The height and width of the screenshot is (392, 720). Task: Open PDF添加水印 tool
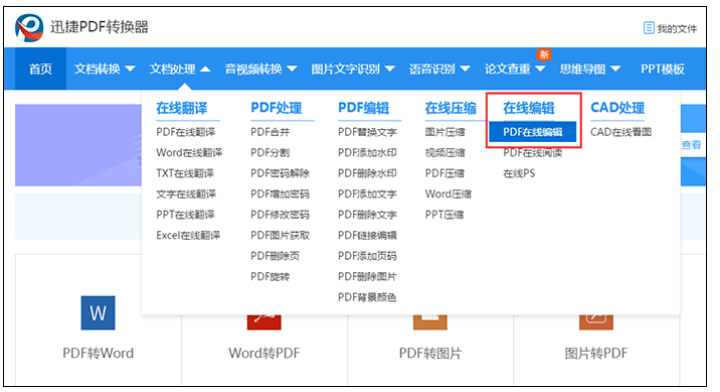pos(367,153)
